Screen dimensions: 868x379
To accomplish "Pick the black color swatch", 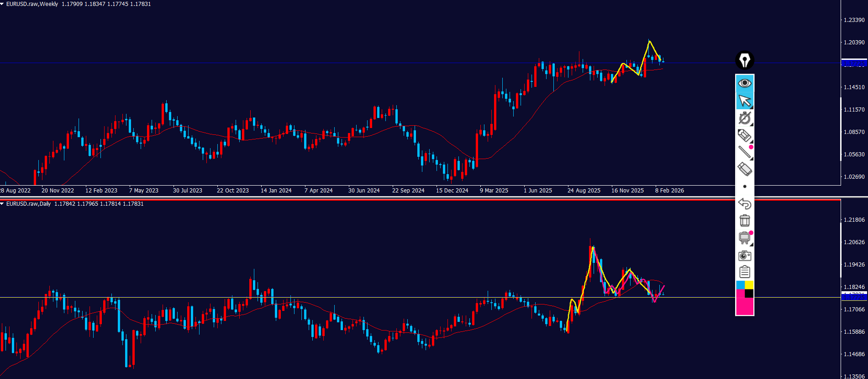I will 749,294.
